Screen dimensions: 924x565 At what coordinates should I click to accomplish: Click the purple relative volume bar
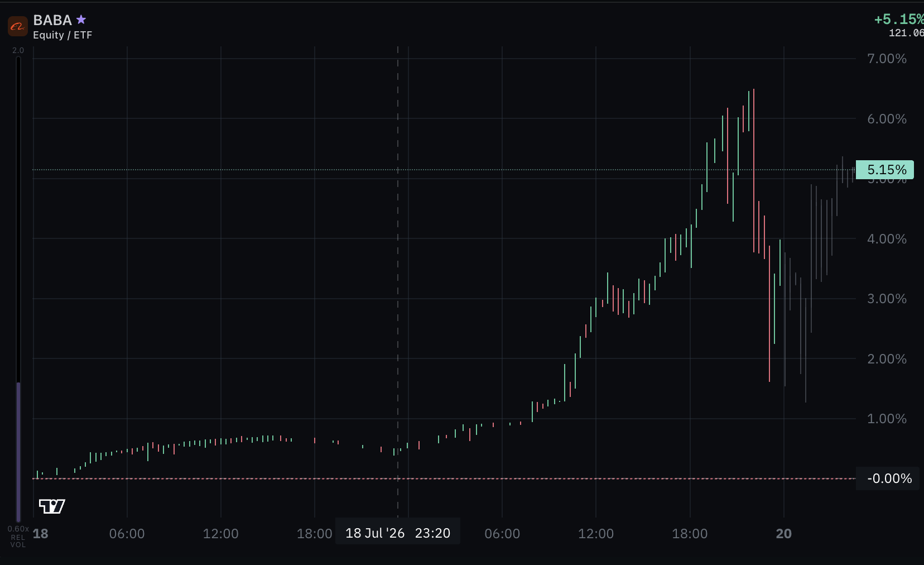(18, 452)
